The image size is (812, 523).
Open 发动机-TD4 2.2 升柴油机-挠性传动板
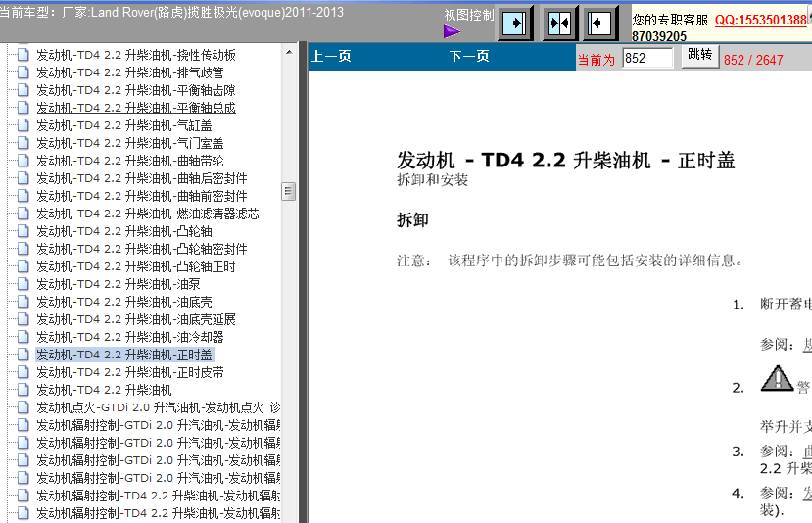(136, 55)
